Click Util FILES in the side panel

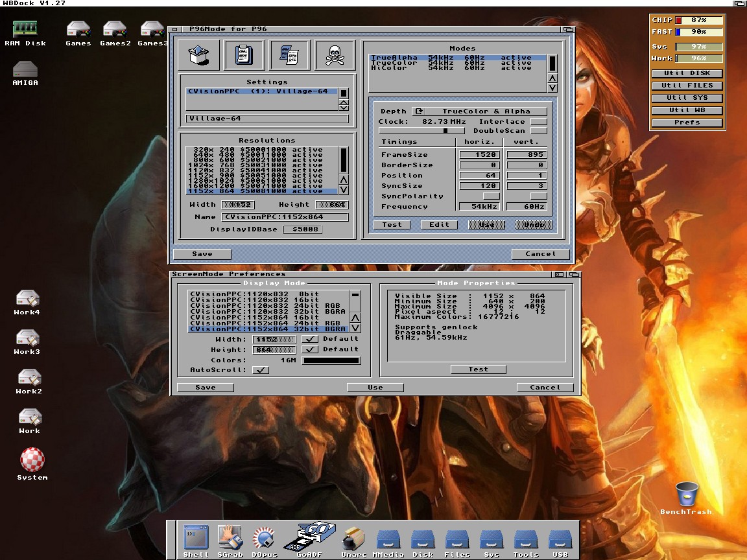[687, 86]
